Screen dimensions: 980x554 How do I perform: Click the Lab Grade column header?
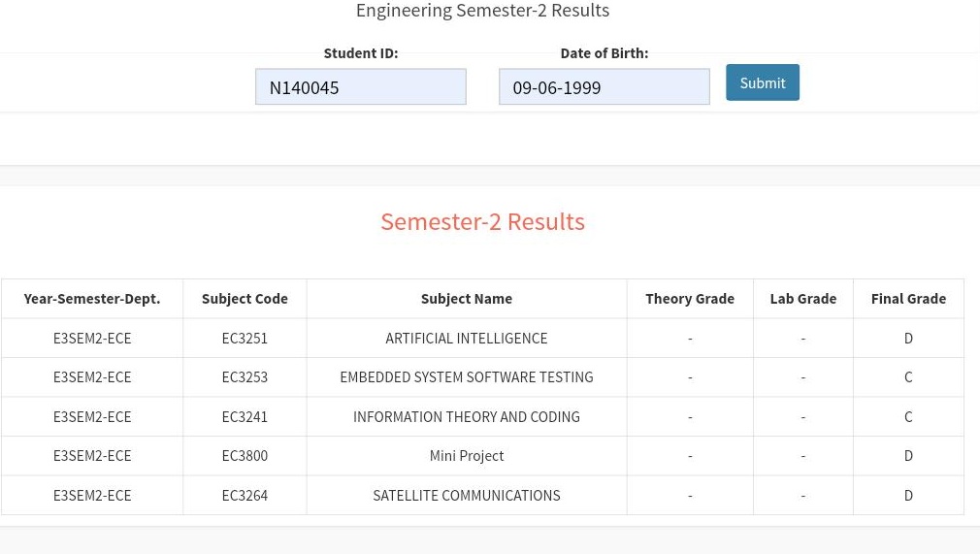coord(803,299)
